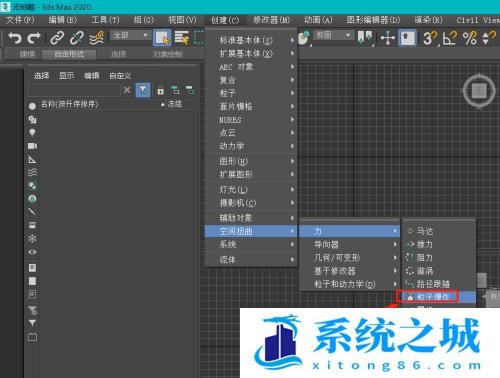Viewport: 500px width, 378px height.
Task: Select the Select and Link chain tool
Action: point(57,38)
